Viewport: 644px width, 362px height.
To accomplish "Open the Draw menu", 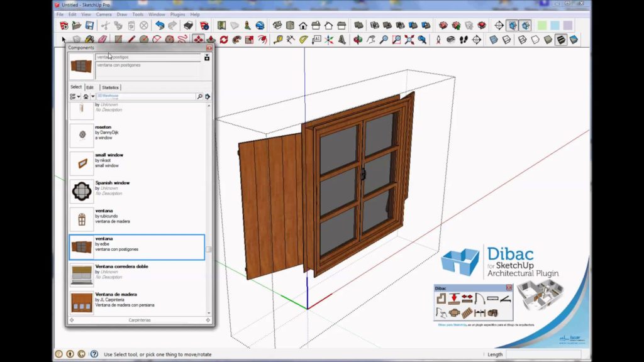I will click(x=121, y=14).
